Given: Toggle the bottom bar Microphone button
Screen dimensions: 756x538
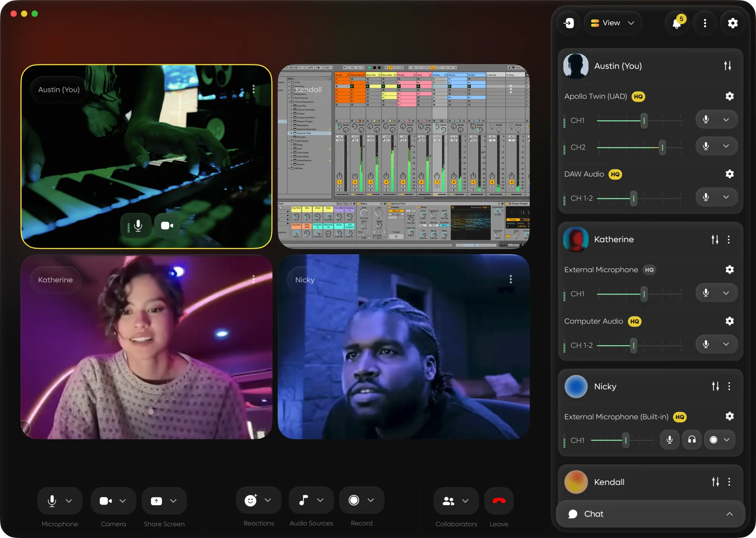Looking at the screenshot, I should click(x=52, y=501).
